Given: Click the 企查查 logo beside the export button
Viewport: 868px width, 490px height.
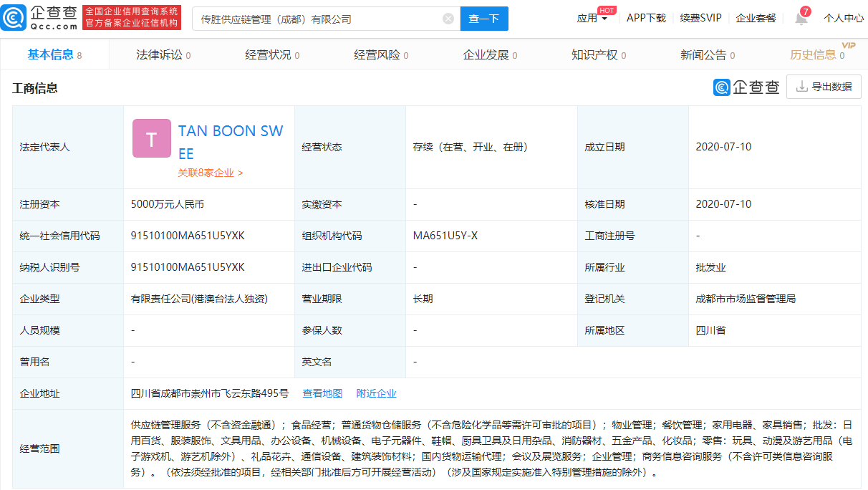Looking at the screenshot, I should [746, 87].
